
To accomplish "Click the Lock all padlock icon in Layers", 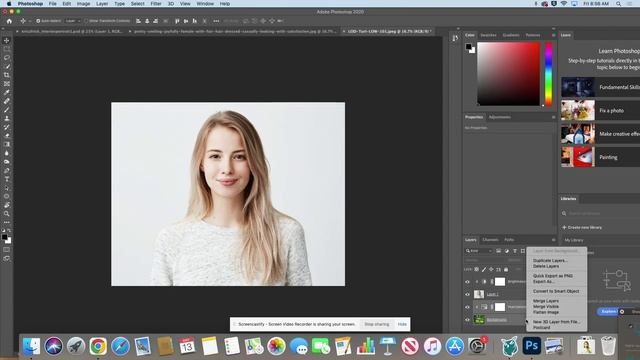I will (x=506, y=269).
